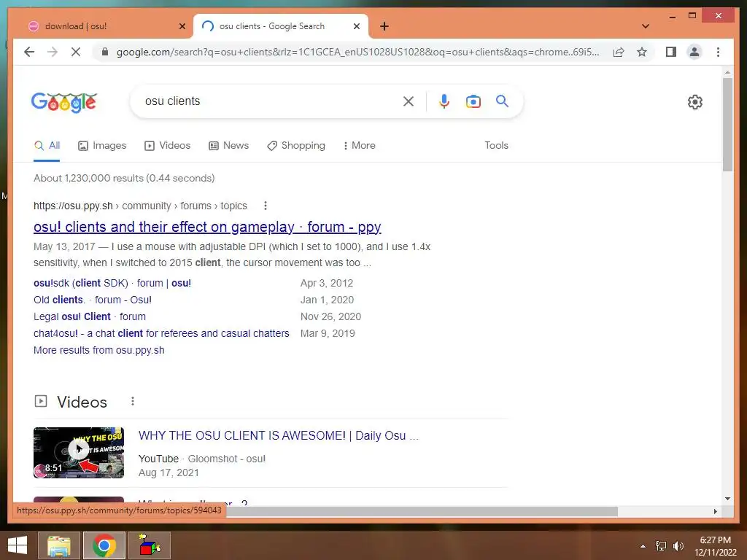
Task: Close the osu clients Google Search tab
Action: [356, 26]
